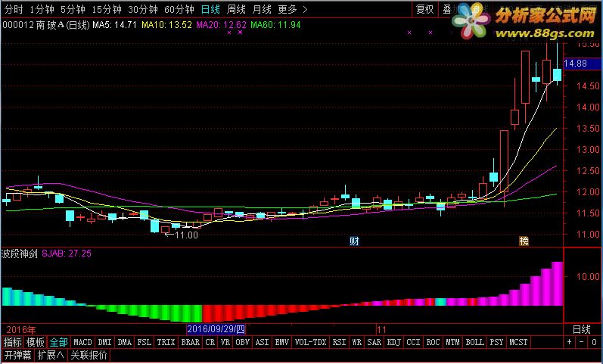The width and height of the screenshot is (603, 364).
Task: Click the minus button to remove a pane
Action: [x=582, y=342]
